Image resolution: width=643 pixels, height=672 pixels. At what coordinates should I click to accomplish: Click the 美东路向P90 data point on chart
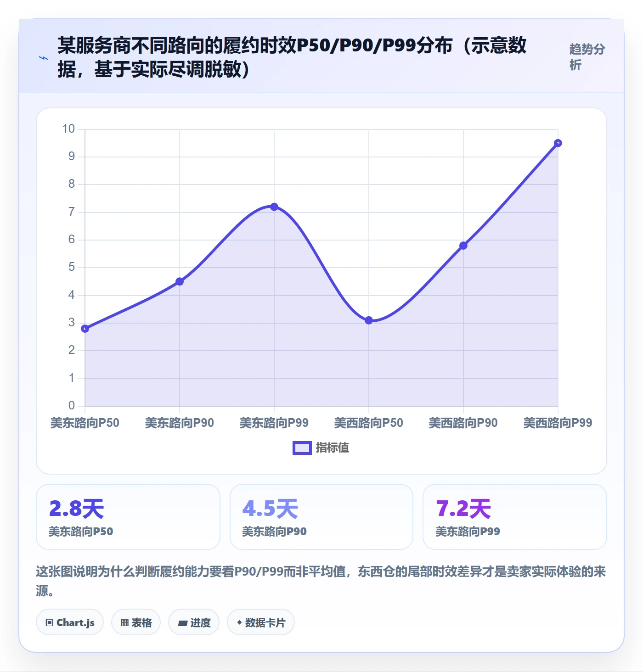tap(180, 281)
